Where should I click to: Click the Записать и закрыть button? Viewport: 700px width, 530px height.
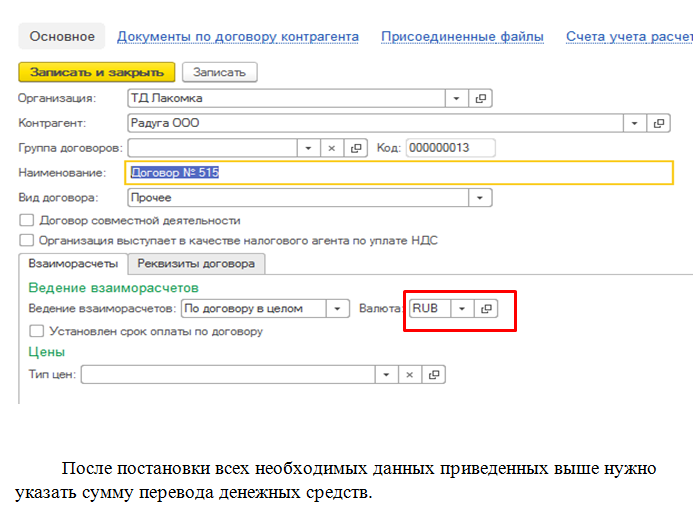tap(96, 72)
